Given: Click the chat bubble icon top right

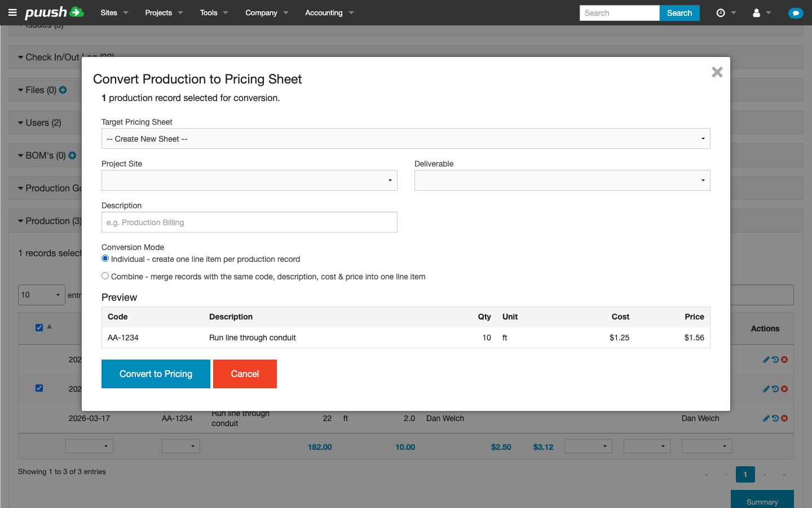Looking at the screenshot, I should pyautogui.click(x=796, y=12).
